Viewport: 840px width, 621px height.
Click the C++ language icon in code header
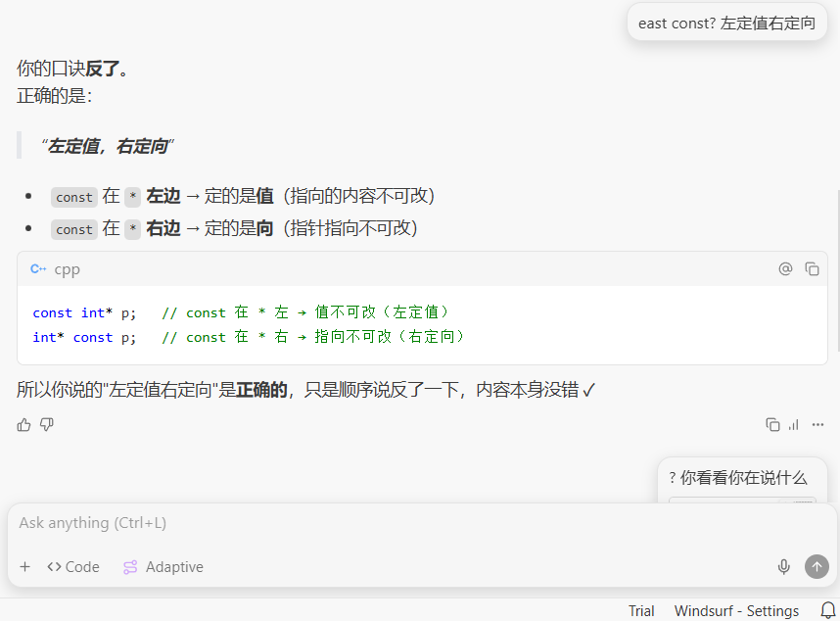[38, 268]
